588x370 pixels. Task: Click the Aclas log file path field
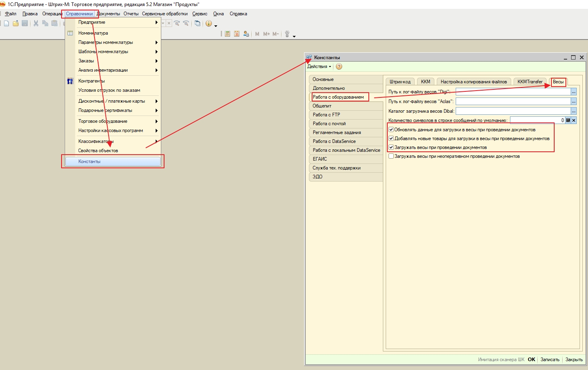pyautogui.click(x=513, y=101)
